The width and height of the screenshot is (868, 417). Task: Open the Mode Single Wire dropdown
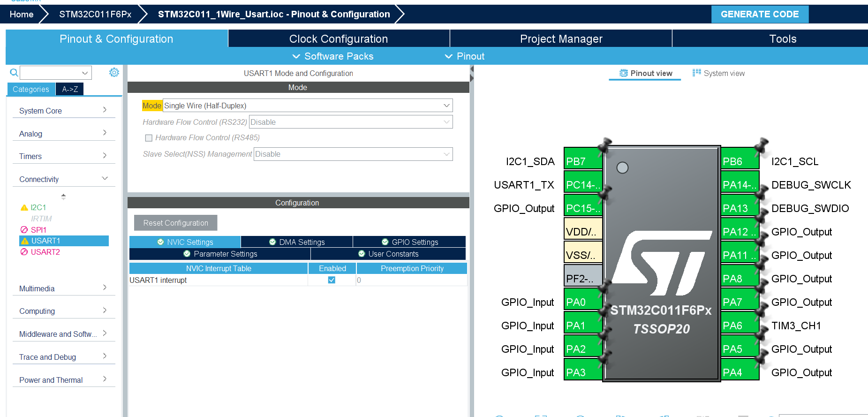307,106
